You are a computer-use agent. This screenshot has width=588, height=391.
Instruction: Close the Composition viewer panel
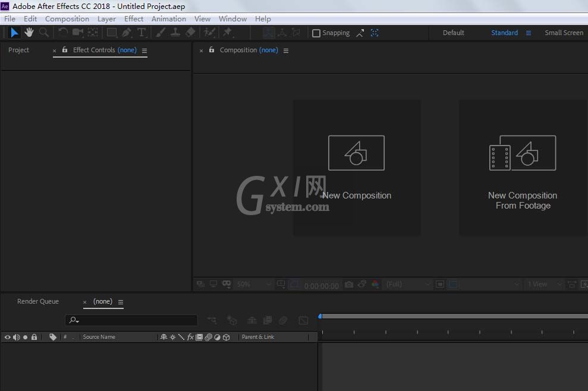coord(202,51)
